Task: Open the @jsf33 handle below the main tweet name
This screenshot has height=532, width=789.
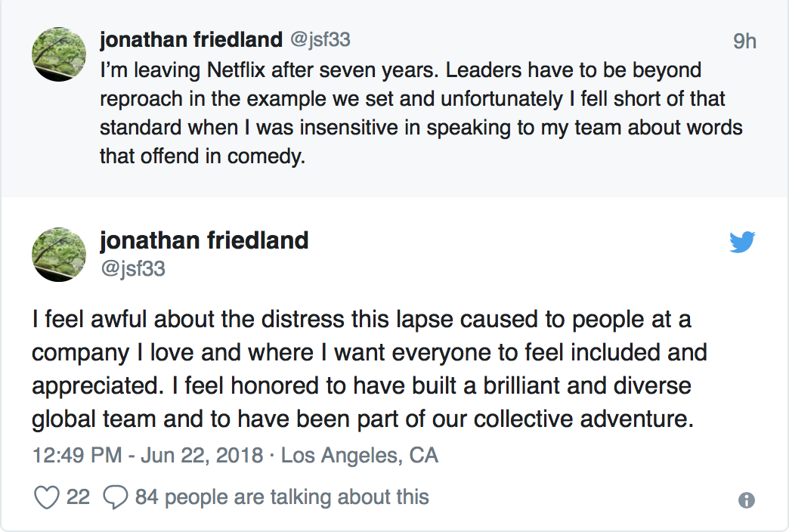Action: point(132,268)
